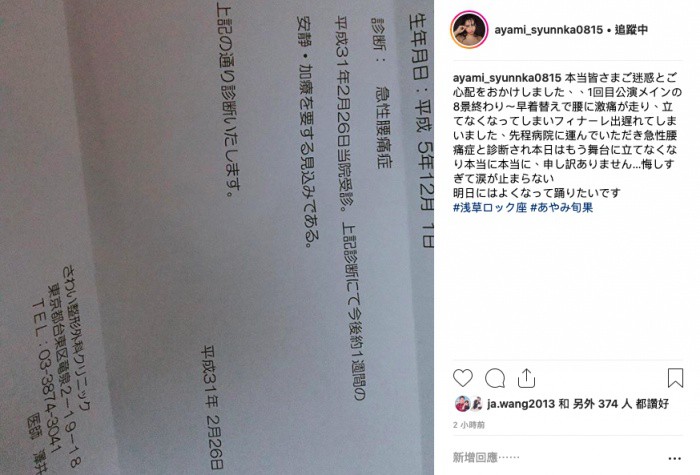This screenshot has height=475, width=700.
Task: Open ayami_syunnka0815 profile picture
Action: (469, 29)
